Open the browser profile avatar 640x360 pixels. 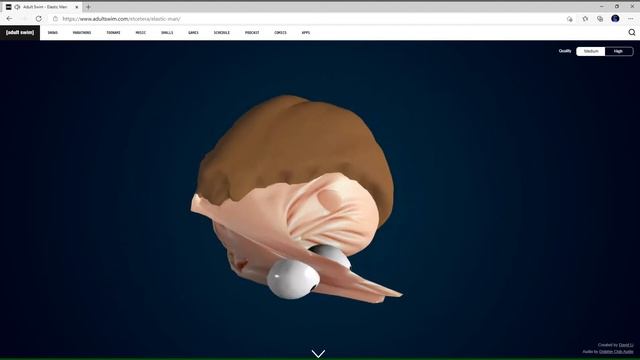click(615, 19)
